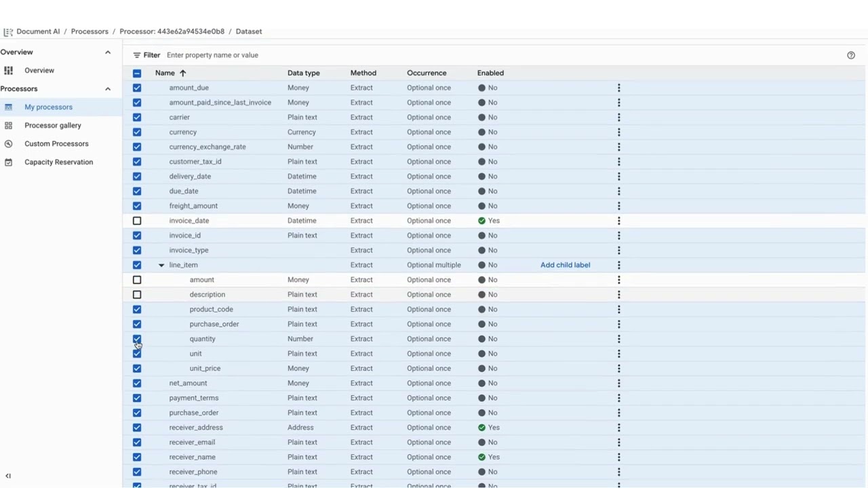Open the three-dot menu for invoice_date

(618, 220)
